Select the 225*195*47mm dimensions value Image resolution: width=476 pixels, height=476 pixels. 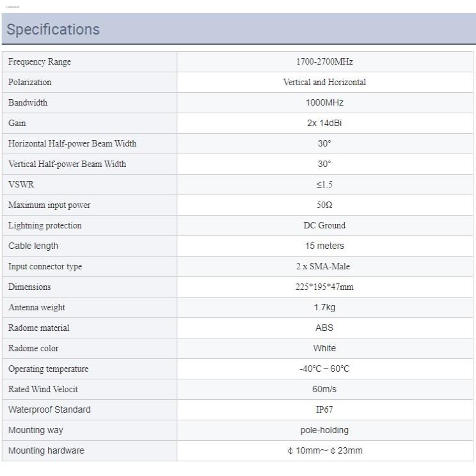[324, 287]
